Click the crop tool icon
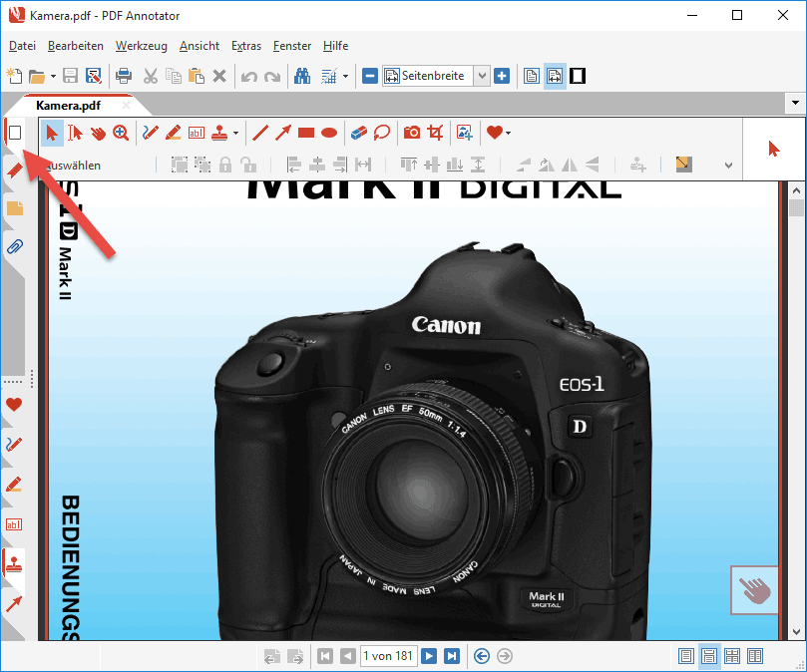Image resolution: width=807 pixels, height=672 pixels. point(435,133)
